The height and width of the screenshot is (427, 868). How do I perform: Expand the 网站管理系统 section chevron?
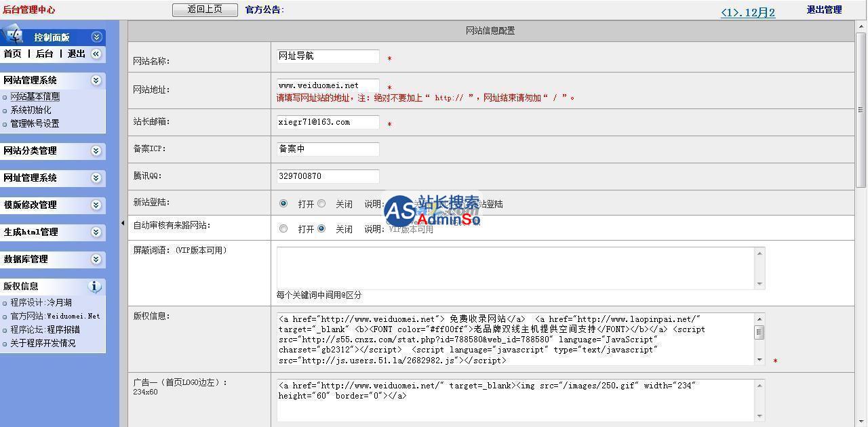pos(96,80)
